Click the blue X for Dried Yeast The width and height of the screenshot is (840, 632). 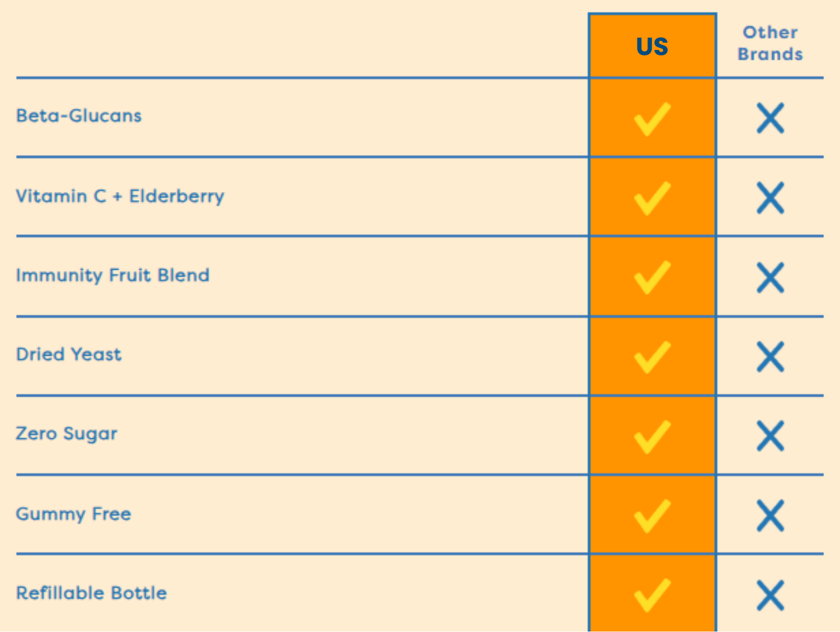coord(770,357)
